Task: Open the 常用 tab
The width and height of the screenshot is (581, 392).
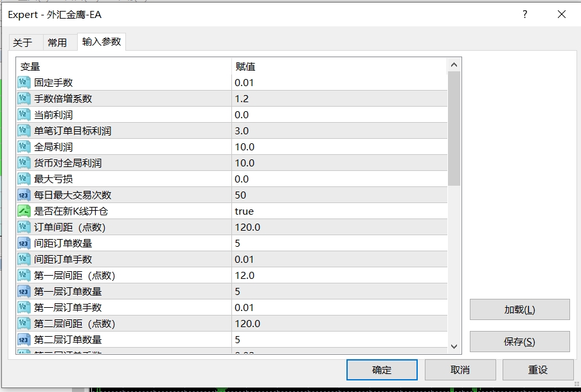Action: tap(57, 42)
